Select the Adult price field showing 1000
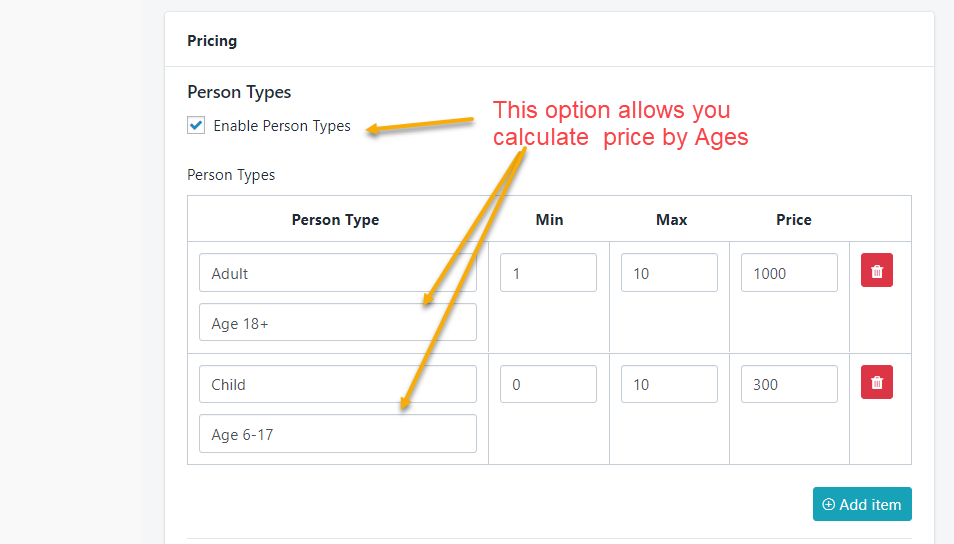 point(789,273)
